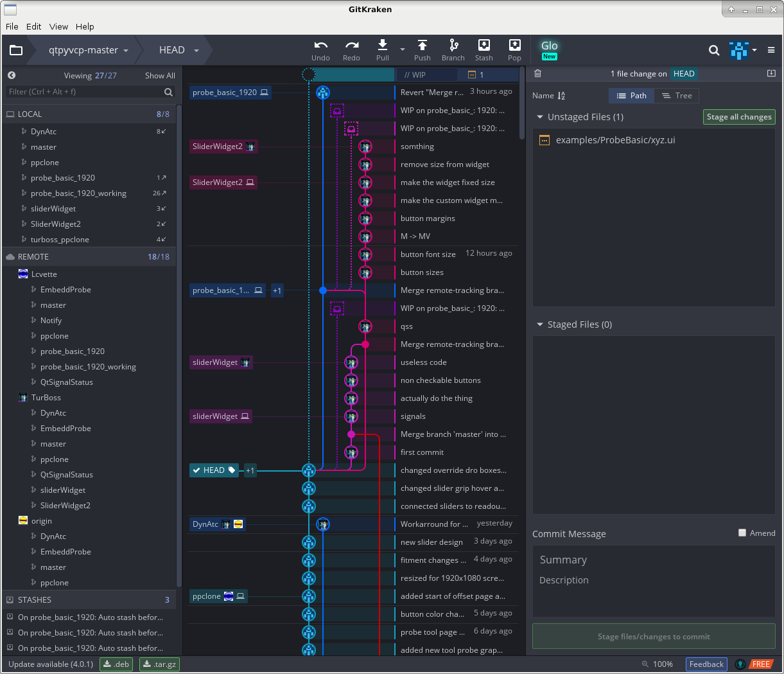Download the .deb update package
Screen dimensions: 784x674
tap(116, 664)
